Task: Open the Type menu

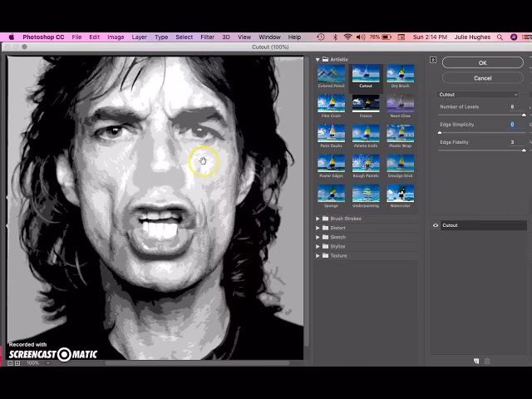Action: (161, 37)
